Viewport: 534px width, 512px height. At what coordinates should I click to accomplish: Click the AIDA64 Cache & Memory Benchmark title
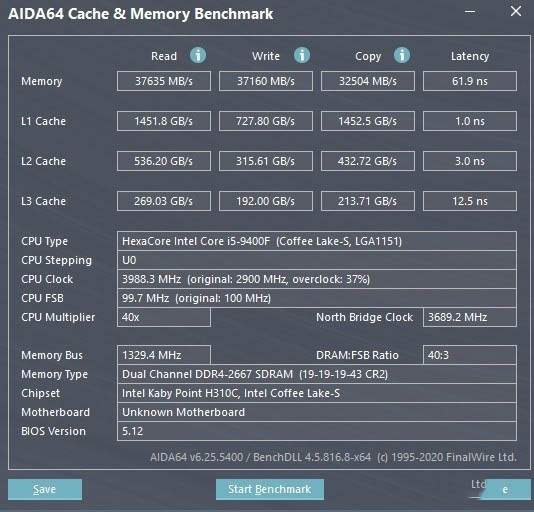pyautogui.click(x=141, y=14)
